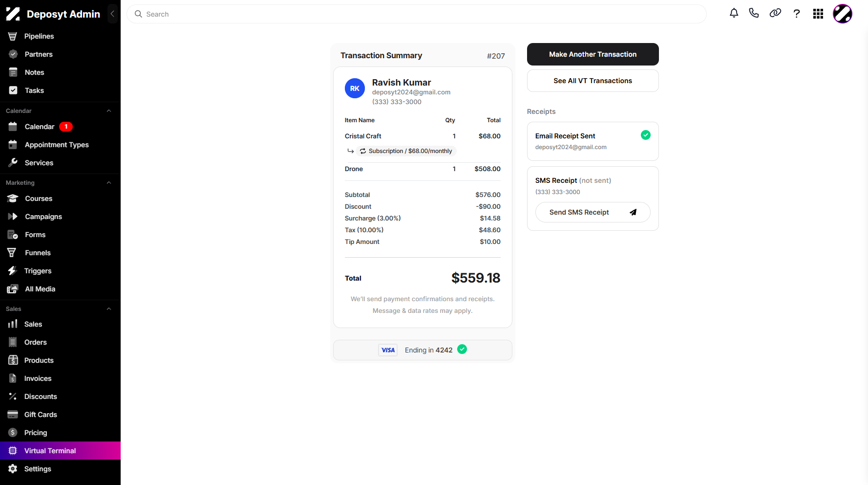Select Virtual Terminal menu item
The width and height of the screenshot is (868, 485).
(x=60, y=451)
